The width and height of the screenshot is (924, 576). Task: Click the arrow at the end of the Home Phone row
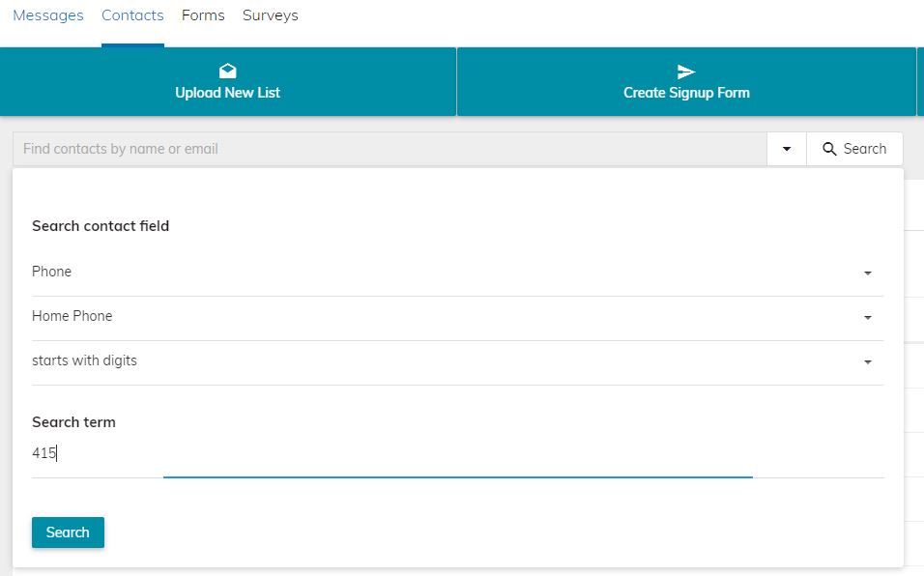pos(867,318)
